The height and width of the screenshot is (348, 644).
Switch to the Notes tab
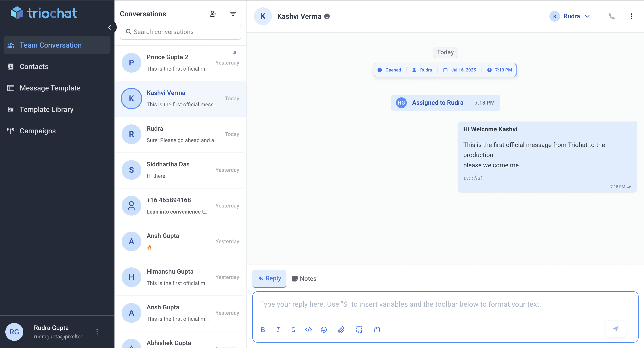tap(304, 279)
